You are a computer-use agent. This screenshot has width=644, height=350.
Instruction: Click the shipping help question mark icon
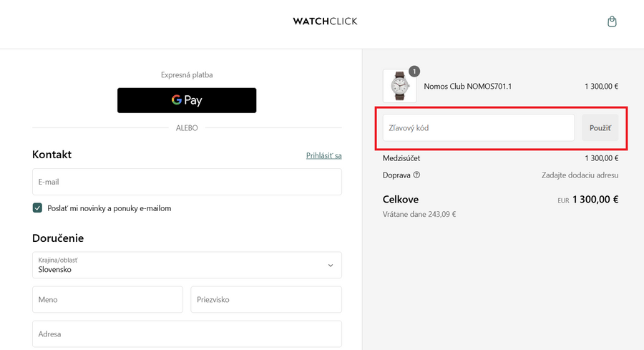point(416,175)
